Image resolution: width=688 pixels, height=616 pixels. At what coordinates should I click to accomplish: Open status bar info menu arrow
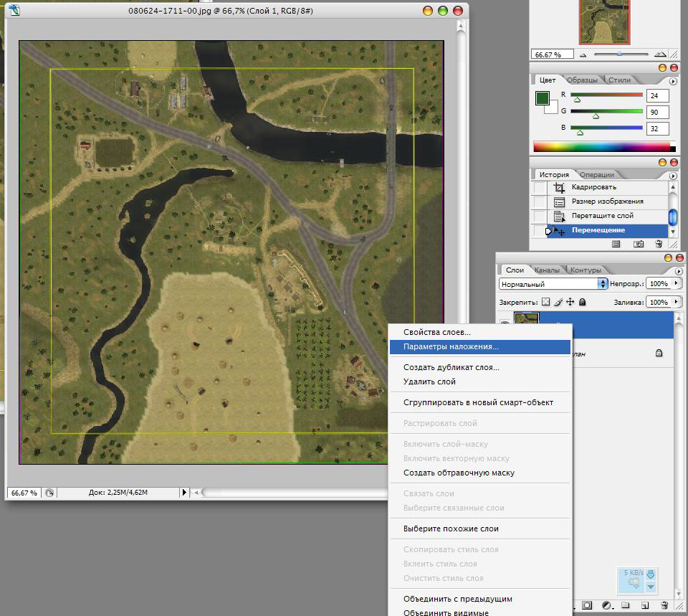[184, 493]
